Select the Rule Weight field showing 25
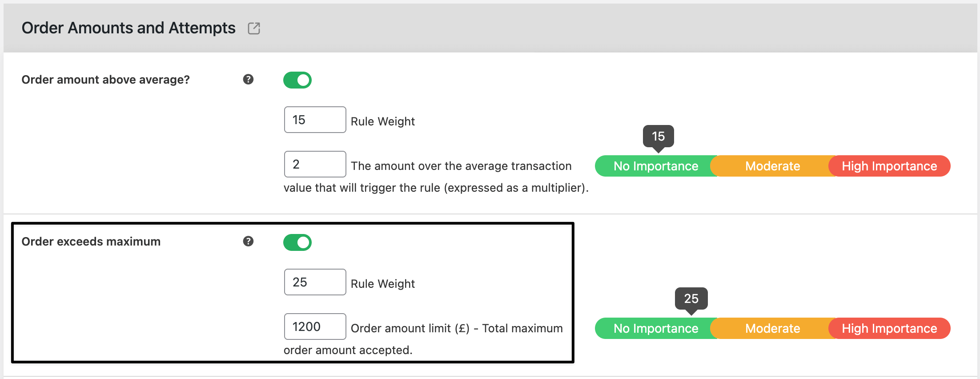The height and width of the screenshot is (379, 980). [315, 282]
